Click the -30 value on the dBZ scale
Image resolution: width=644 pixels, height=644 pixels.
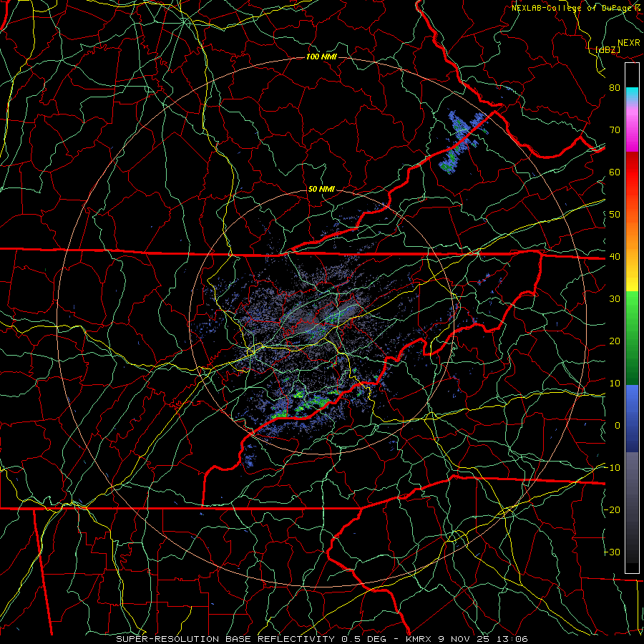[x=613, y=552]
